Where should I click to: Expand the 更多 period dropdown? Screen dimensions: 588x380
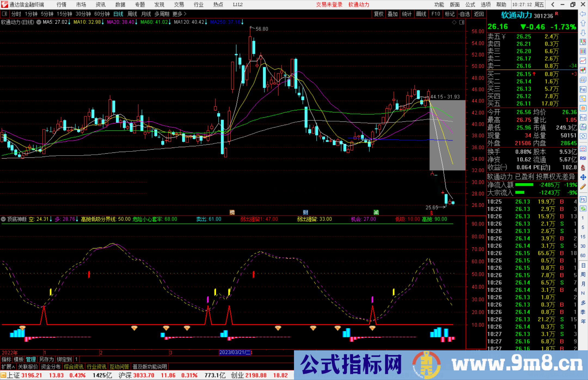coord(177,14)
